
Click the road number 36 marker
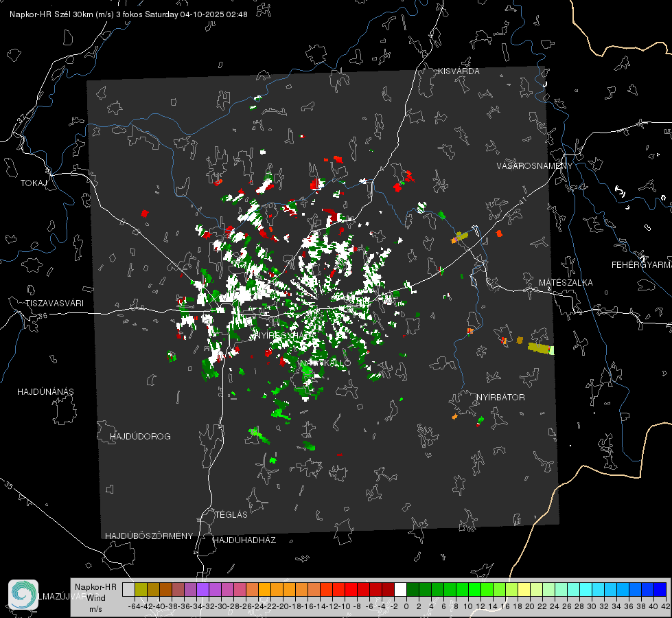(x=43, y=316)
